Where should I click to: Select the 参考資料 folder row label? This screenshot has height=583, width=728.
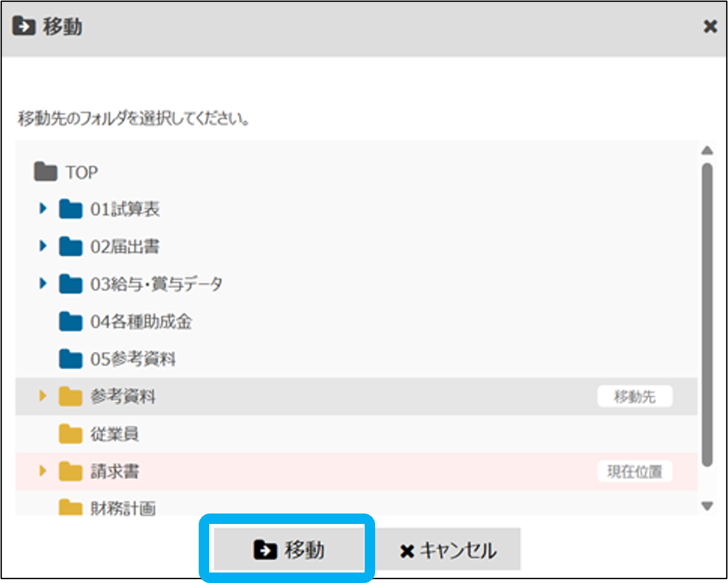point(123,396)
